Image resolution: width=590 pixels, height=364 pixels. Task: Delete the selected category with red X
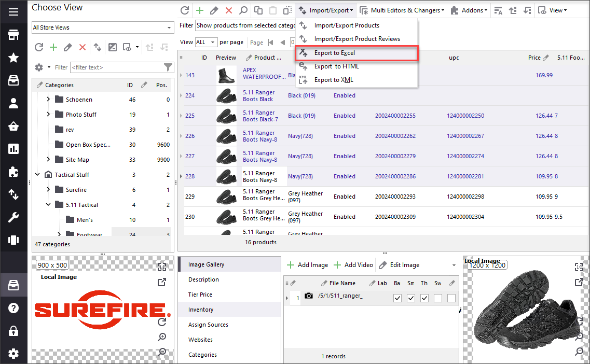tap(83, 47)
